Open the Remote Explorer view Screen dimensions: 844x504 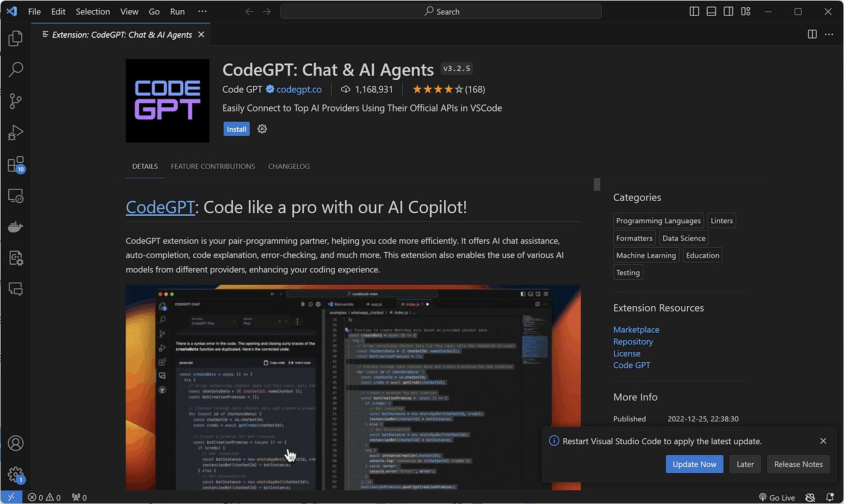(x=15, y=195)
